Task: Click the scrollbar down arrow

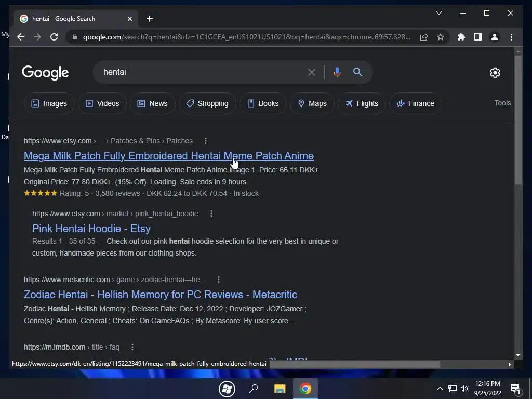Action: coord(518,355)
